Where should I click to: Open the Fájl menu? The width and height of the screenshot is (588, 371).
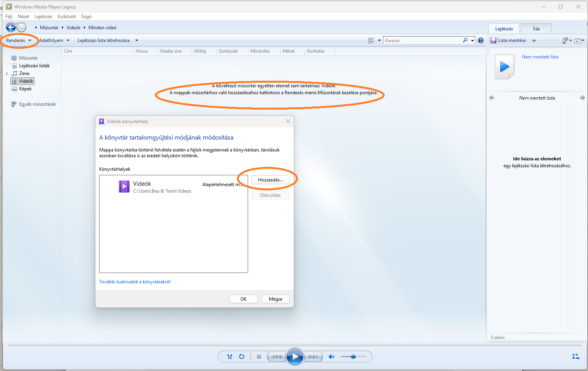click(x=9, y=17)
